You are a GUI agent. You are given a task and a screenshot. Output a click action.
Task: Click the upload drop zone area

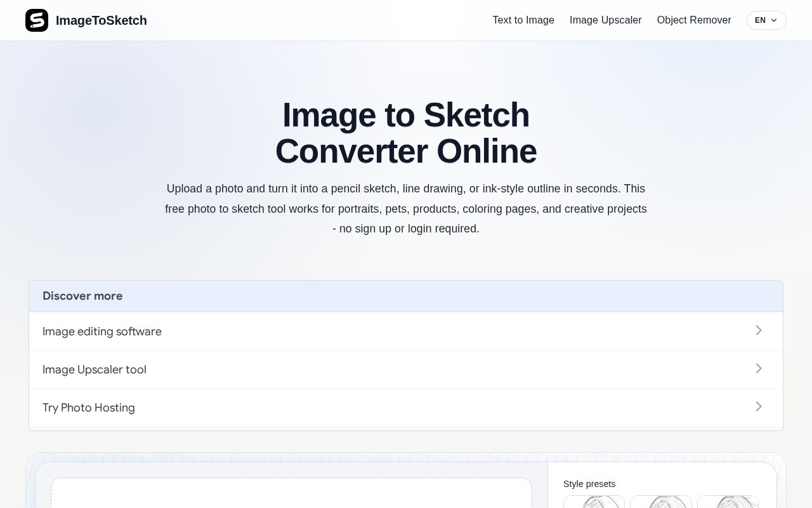(291, 493)
